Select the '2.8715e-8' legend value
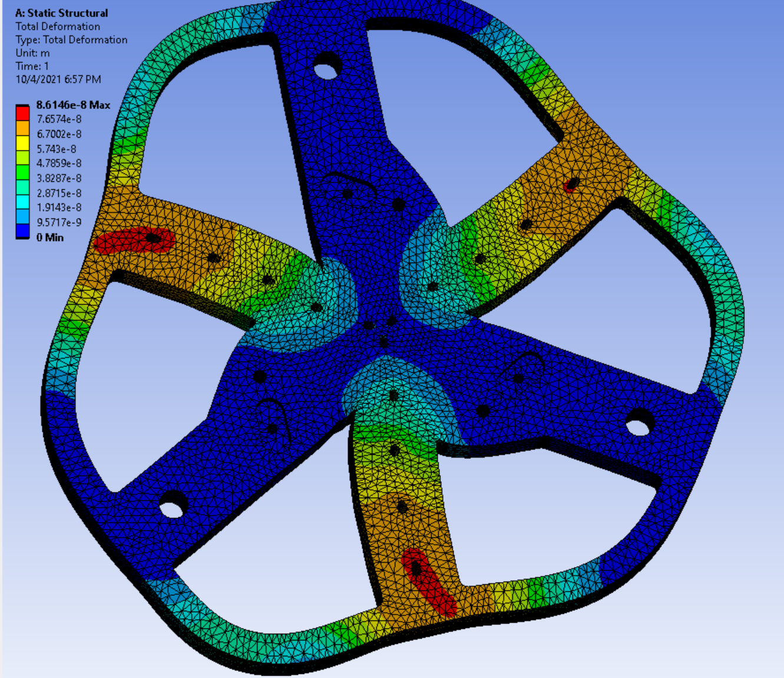The image size is (784, 678). [x=59, y=193]
